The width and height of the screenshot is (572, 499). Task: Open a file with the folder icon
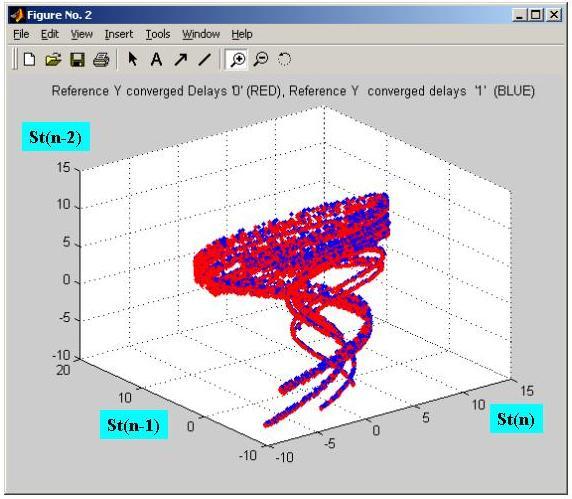[53, 59]
